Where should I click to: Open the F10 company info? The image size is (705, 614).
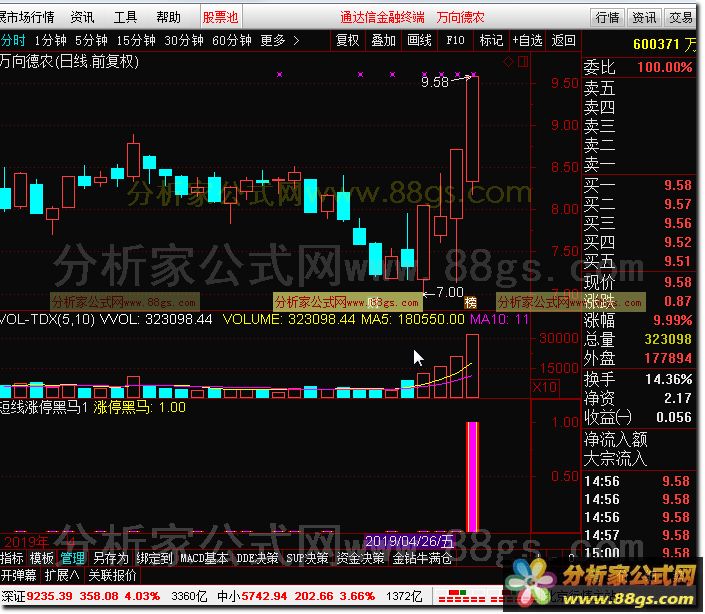(x=455, y=40)
